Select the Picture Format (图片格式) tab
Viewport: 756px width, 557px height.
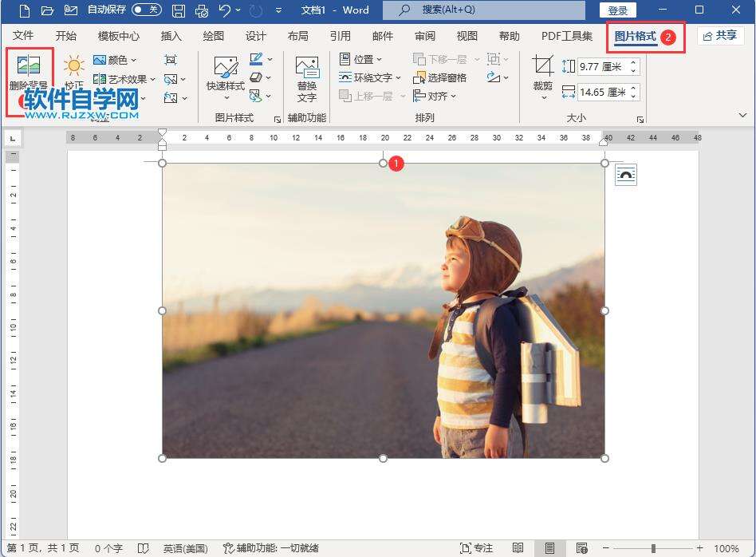[x=635, y=36]
